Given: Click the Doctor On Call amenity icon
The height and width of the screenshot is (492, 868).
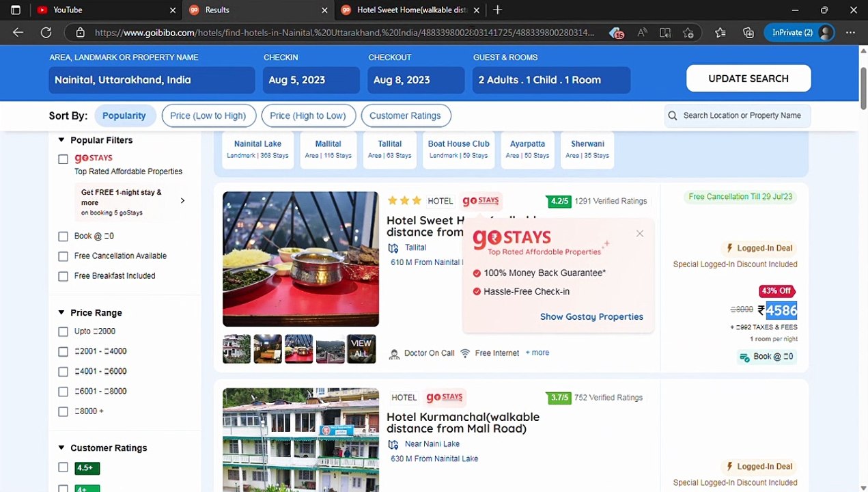Looking at the screenshot, I should (x=394, y=354).
